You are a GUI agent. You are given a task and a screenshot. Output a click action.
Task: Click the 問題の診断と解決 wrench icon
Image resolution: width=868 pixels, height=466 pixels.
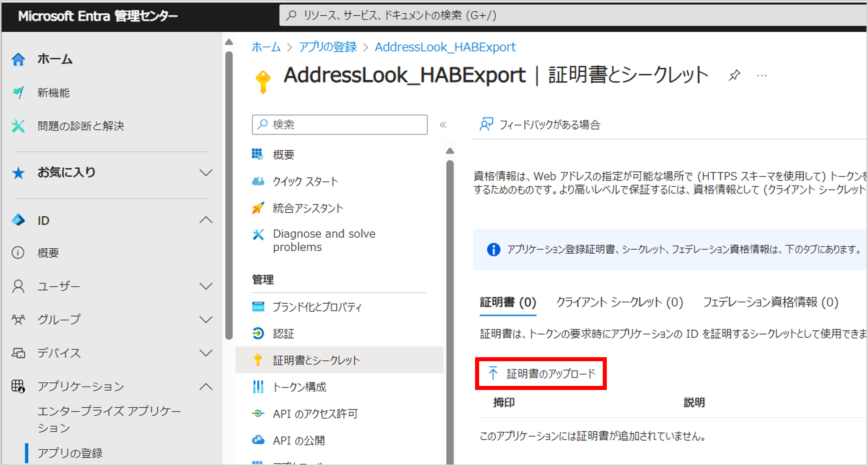(x=18, y=126)
